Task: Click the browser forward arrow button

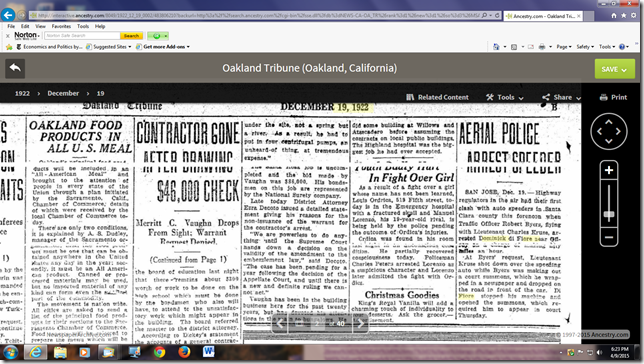Action: tap(22, 15)
